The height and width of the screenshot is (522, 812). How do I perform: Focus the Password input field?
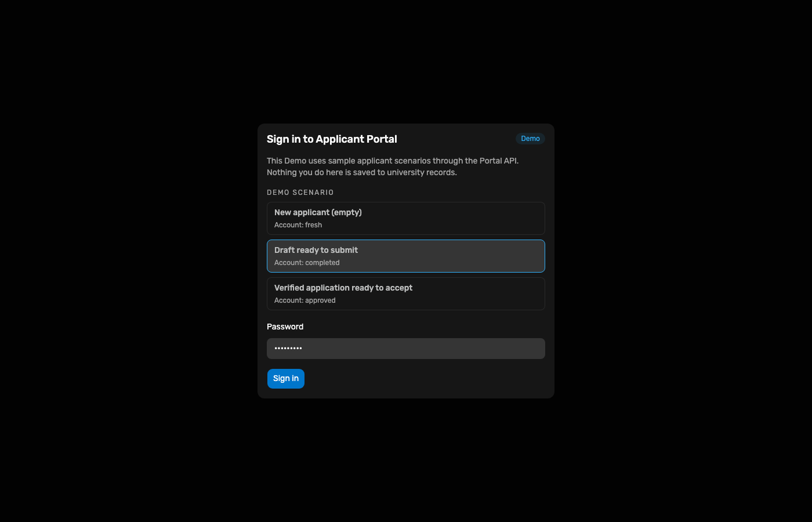tap(406, 349)
